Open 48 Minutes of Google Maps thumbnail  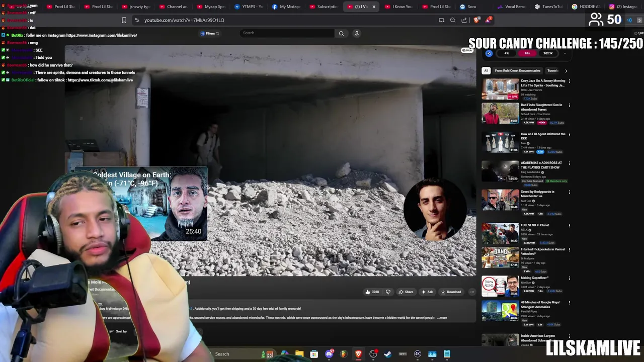(500, 311)
